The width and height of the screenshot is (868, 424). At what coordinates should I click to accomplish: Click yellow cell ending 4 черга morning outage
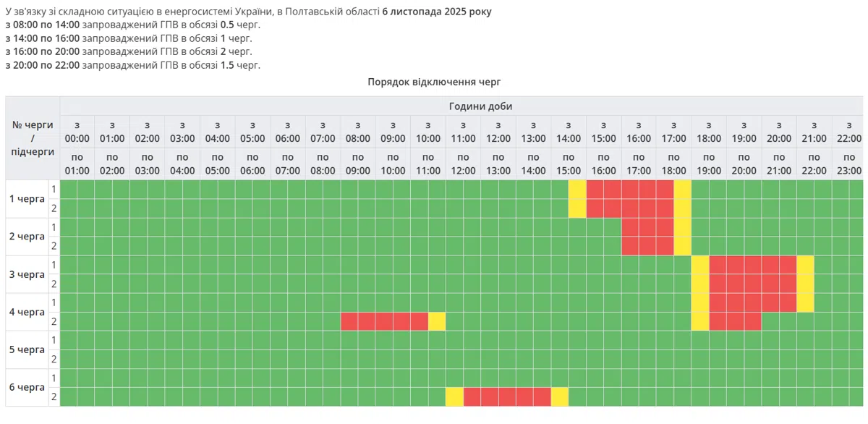point(437,321)
